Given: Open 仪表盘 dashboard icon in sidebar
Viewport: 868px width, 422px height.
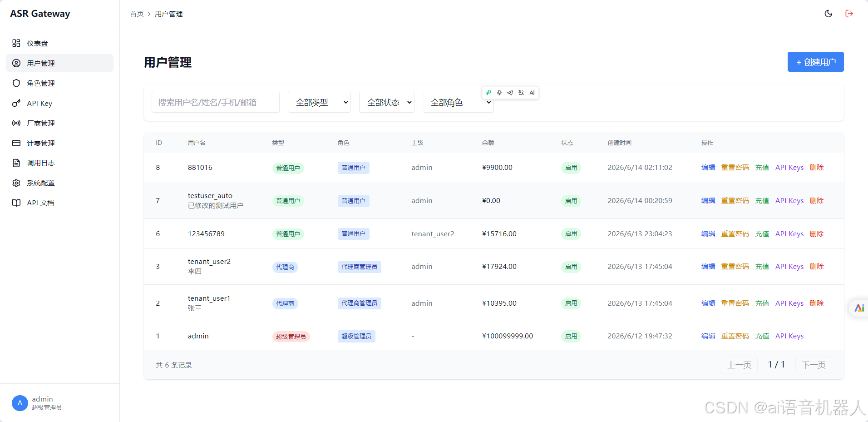Looking at the screenshot, I should coord(16,43).
